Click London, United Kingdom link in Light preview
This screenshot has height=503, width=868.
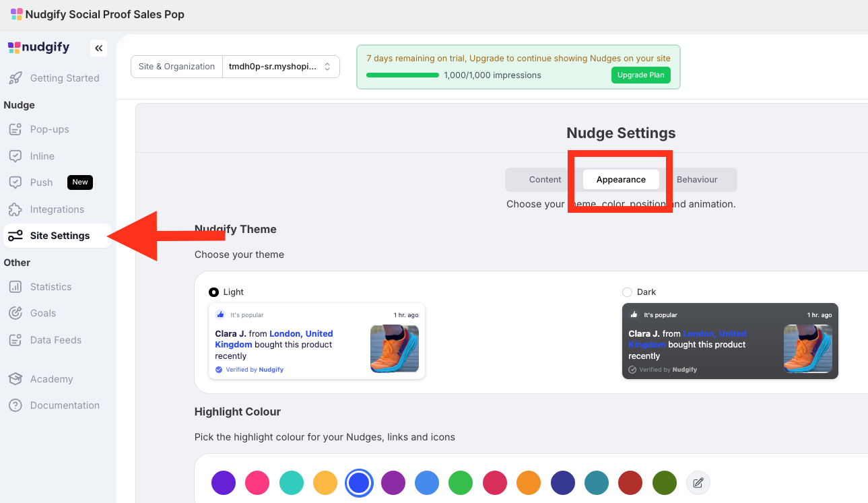274,339
